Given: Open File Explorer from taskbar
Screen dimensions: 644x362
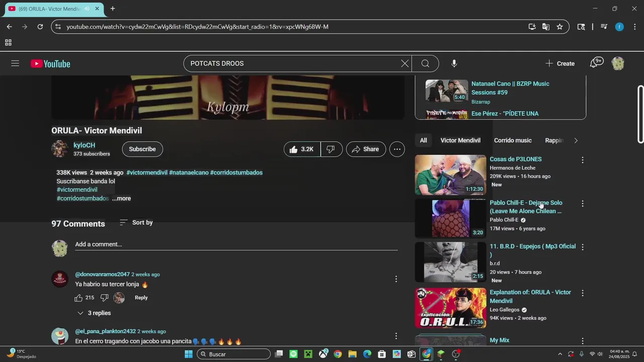Looking at the screenshot, I should coord(352,354).
